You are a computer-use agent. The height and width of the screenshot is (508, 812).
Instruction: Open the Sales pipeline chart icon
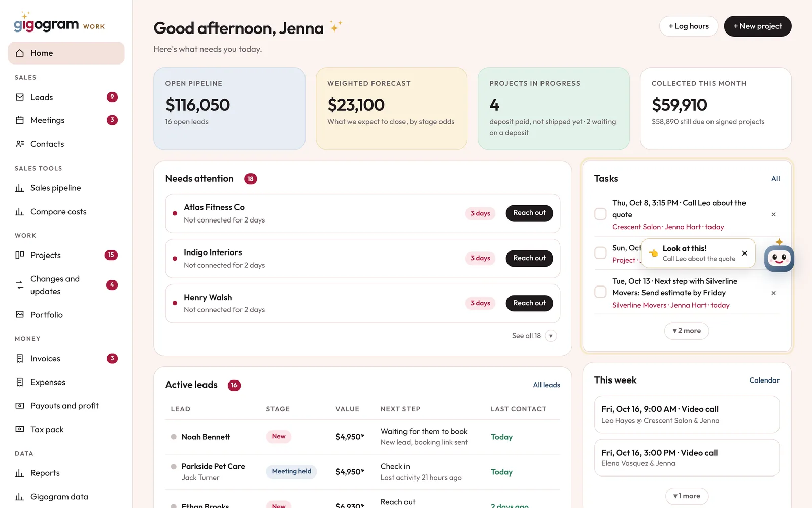tap(20, 188)
